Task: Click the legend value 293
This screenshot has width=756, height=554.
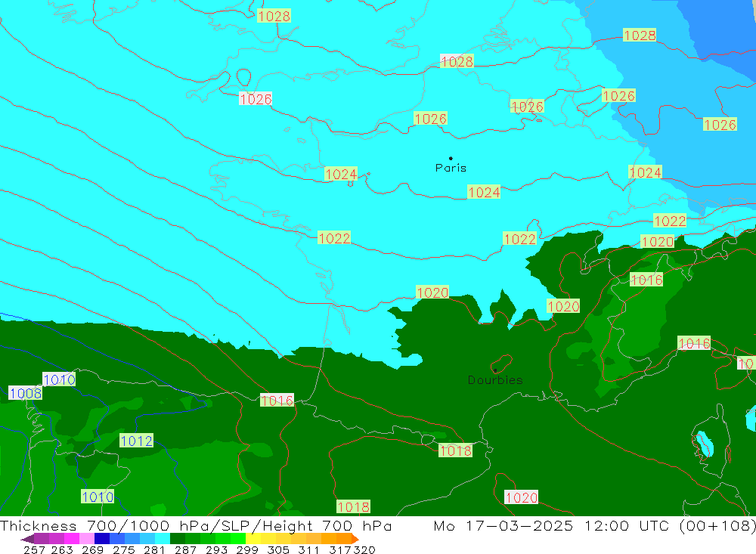Action: pos(216,549)
